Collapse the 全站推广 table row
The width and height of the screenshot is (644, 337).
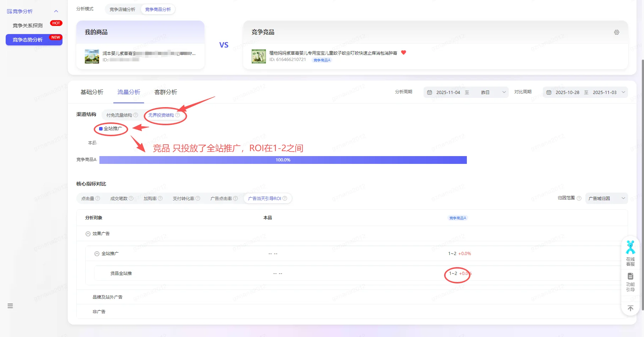coord(97,254)
